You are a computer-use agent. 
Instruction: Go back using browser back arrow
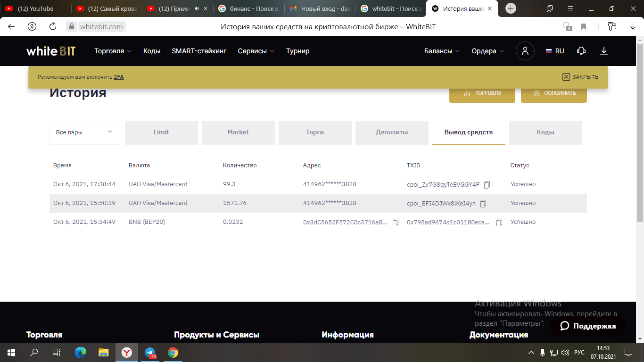click(x=11, y=27)
